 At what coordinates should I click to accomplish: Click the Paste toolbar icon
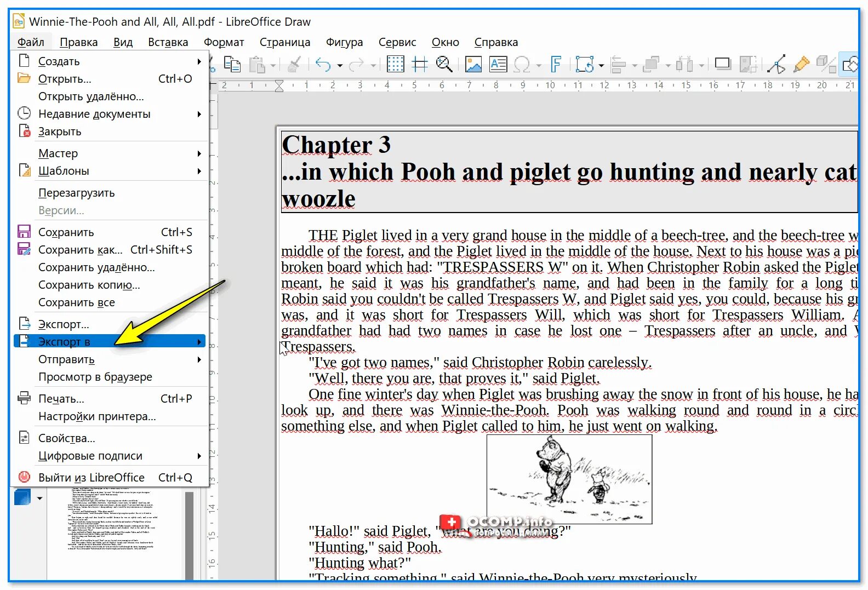coord(256,65)
